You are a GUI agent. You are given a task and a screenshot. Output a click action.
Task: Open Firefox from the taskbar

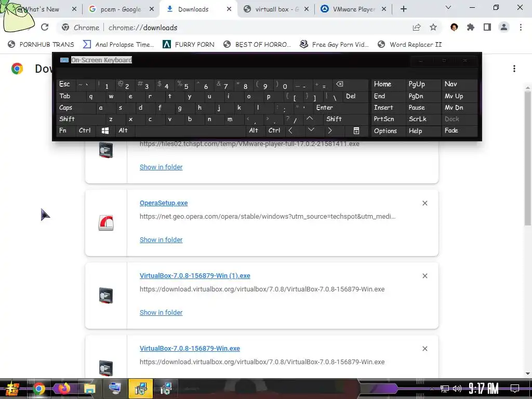click(63, 389)
